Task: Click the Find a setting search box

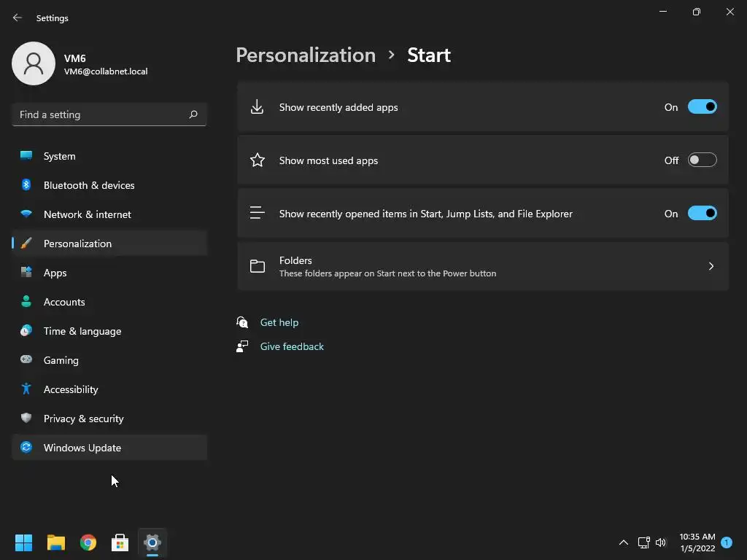Action: point(102,114)
